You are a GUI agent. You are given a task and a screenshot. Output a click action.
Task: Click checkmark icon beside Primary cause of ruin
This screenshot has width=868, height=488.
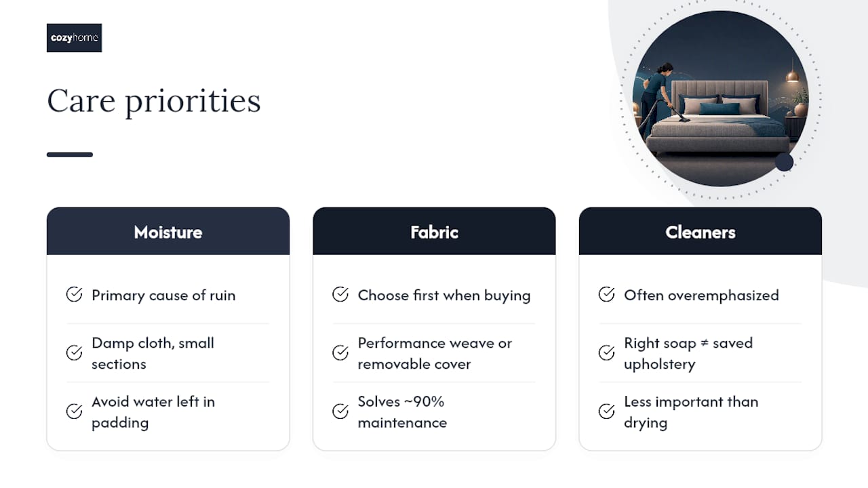coord(74,294)
